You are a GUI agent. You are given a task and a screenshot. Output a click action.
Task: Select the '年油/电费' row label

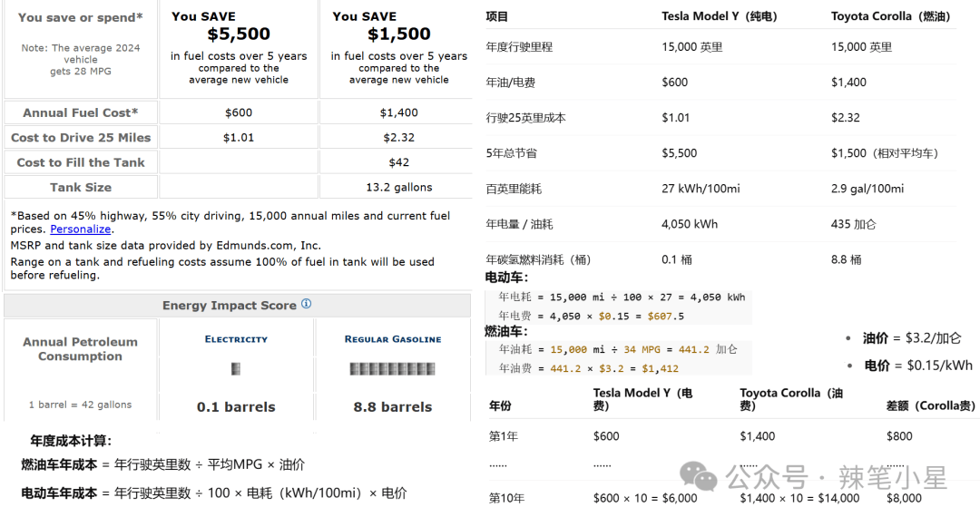point(511,83)
